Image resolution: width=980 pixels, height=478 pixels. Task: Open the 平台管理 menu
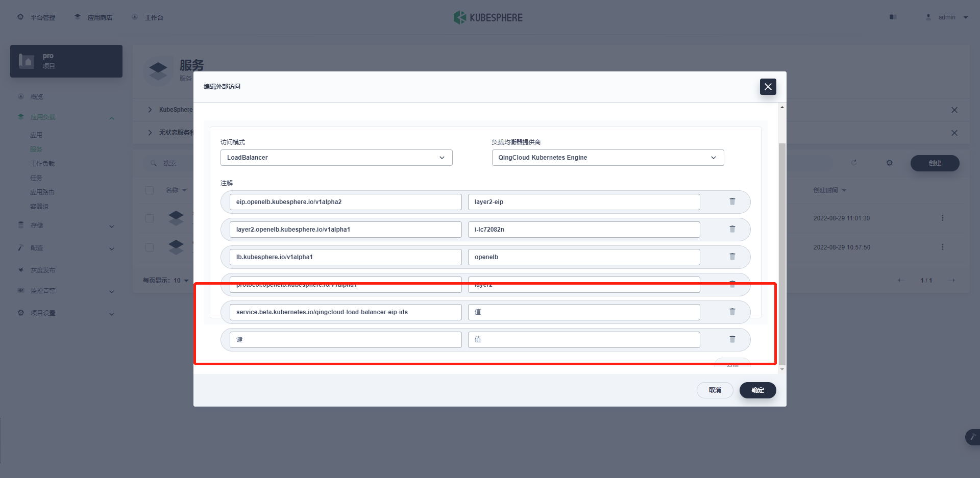coord(36,17)
